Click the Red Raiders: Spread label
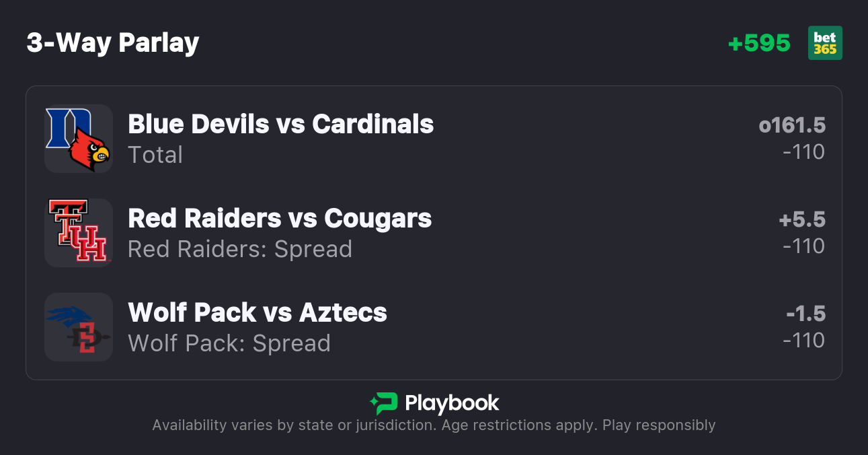Viewport: 868px width, 455px height. point(240,249)
